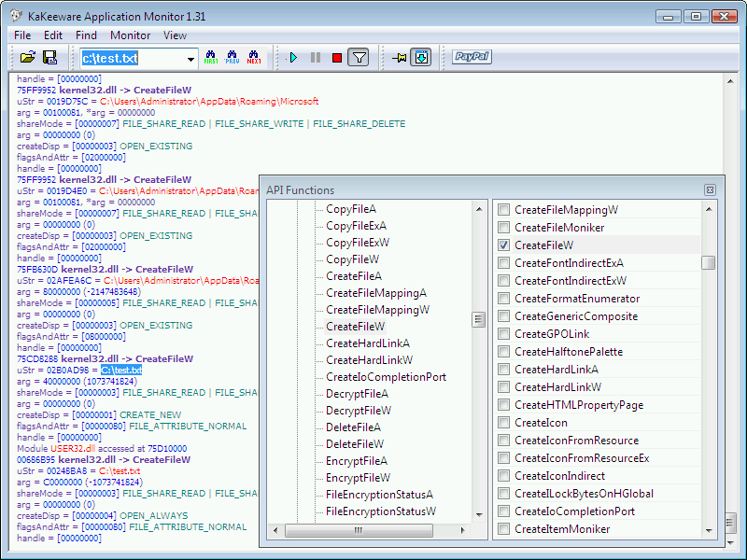Select DeleteFileA in the API tree
The width and height of the screenshot is (747, 560).
coord(354,427)
